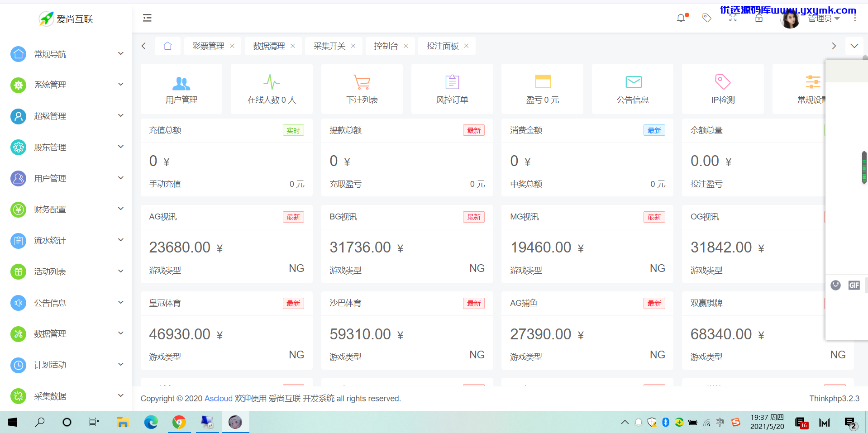Expand the 股东管理 sidebar menu

point(66,147)
